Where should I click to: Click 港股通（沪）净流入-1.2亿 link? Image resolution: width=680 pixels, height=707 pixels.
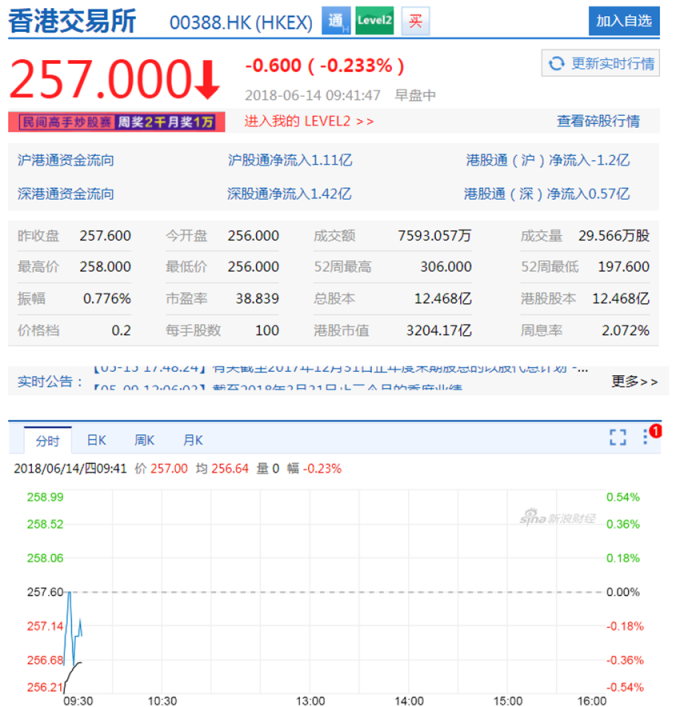coord(547,160)
